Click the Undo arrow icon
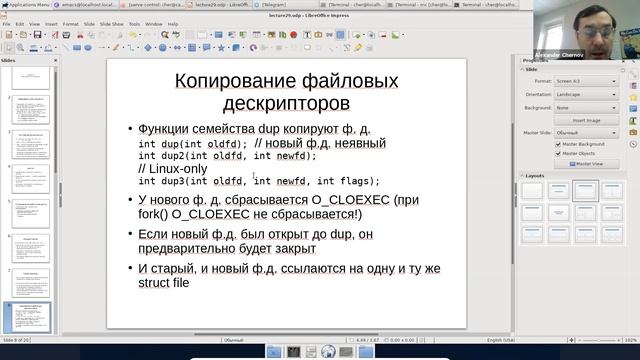This screenshot has width=640, height=360. coord(133,35)
